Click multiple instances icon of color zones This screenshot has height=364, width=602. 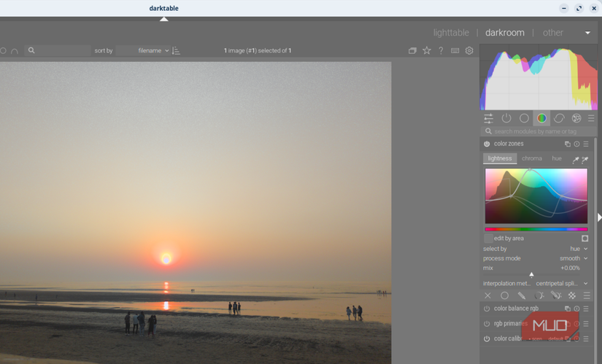(568, 144)
